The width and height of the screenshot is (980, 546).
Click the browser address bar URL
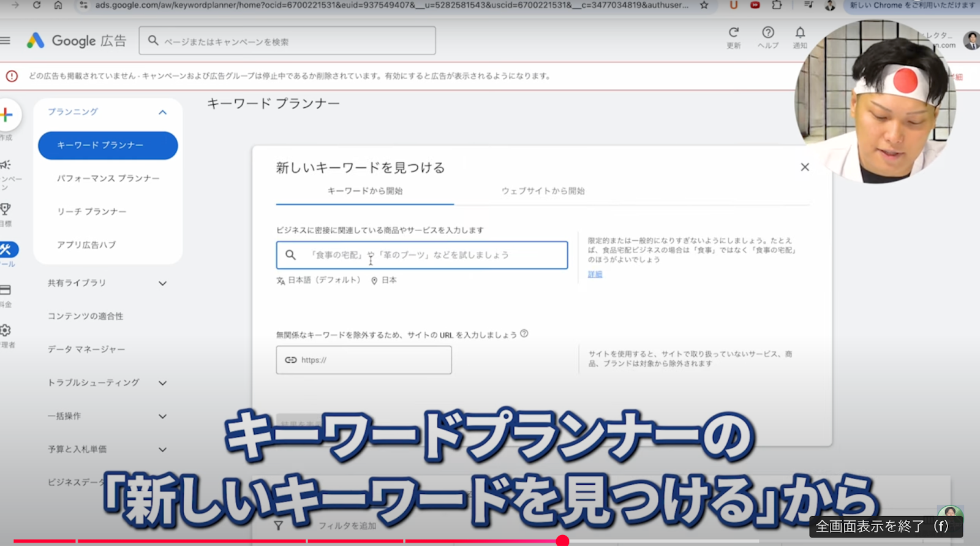(391, 5)
